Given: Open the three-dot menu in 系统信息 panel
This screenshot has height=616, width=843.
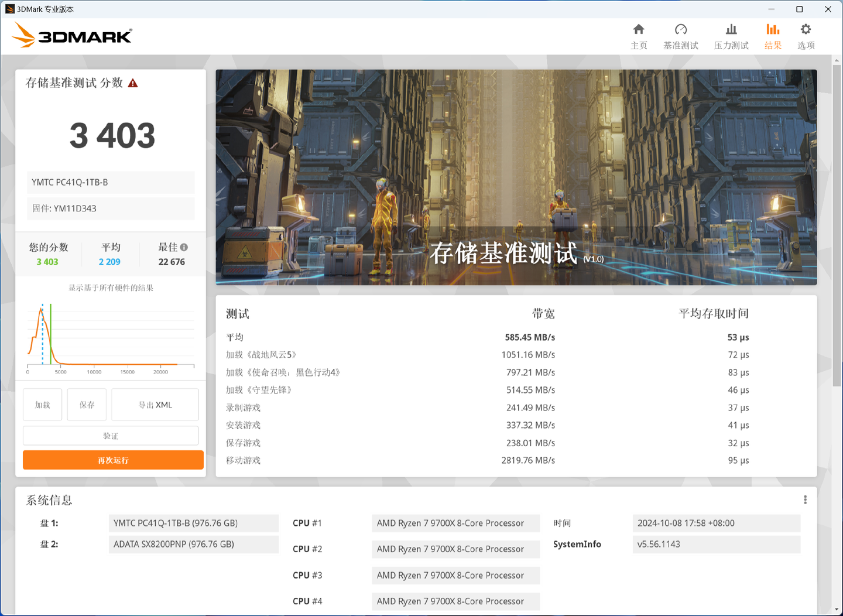Looking at the screenshot, I should click(x=805, y=499).
